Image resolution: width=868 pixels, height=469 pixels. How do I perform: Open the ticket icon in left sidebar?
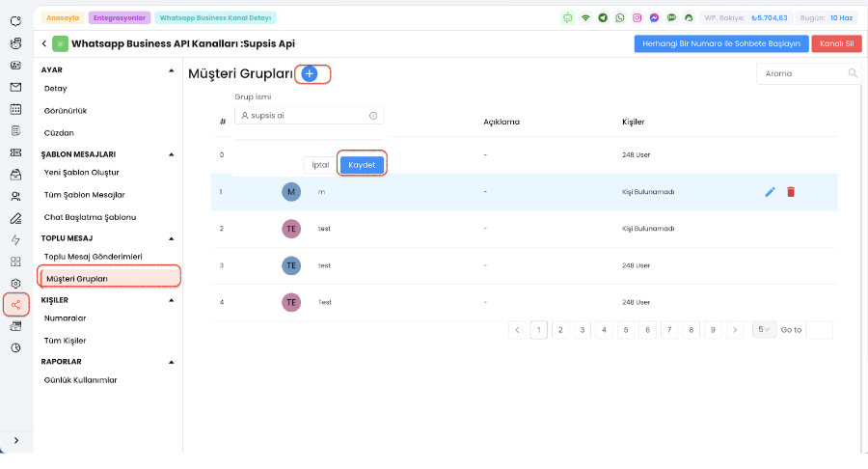point(15,152)
